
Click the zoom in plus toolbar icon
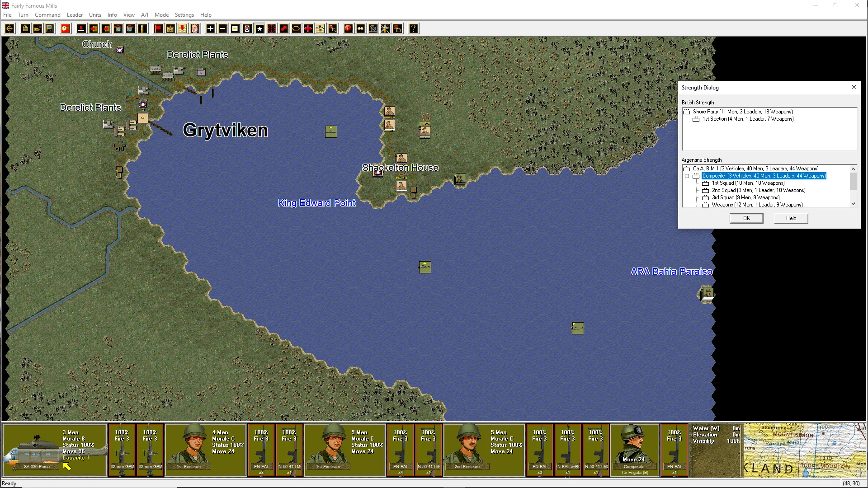(x=211, y=29)
